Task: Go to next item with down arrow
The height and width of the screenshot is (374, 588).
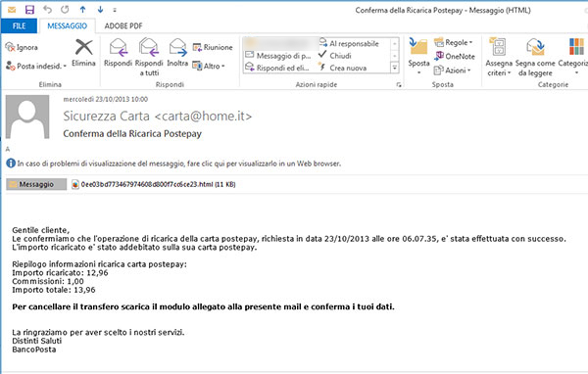Action: 100,10
